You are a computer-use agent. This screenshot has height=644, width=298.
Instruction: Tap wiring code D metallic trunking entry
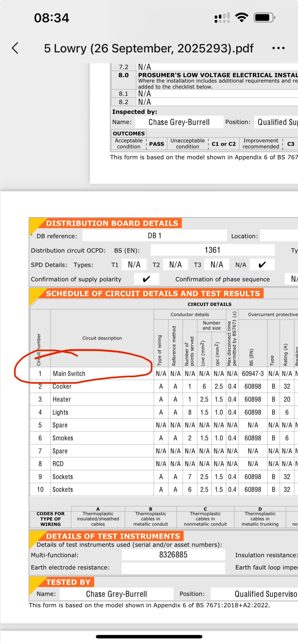[260, 517]
